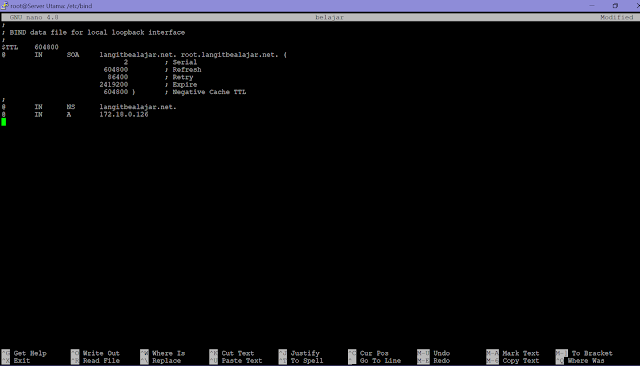640x366 pixels.
Task: Click the 'Go To Line' shortcut label
Action: tap(380, 361)
